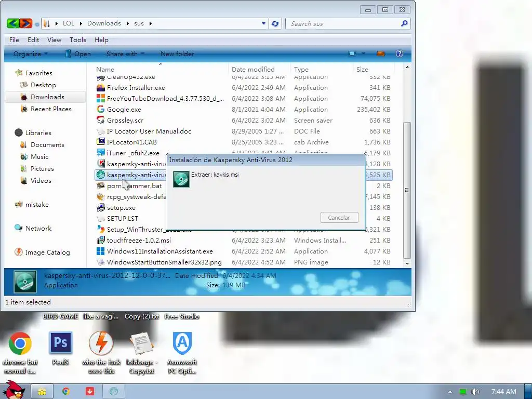Click the scrollbar down arrow

(407, 263)
